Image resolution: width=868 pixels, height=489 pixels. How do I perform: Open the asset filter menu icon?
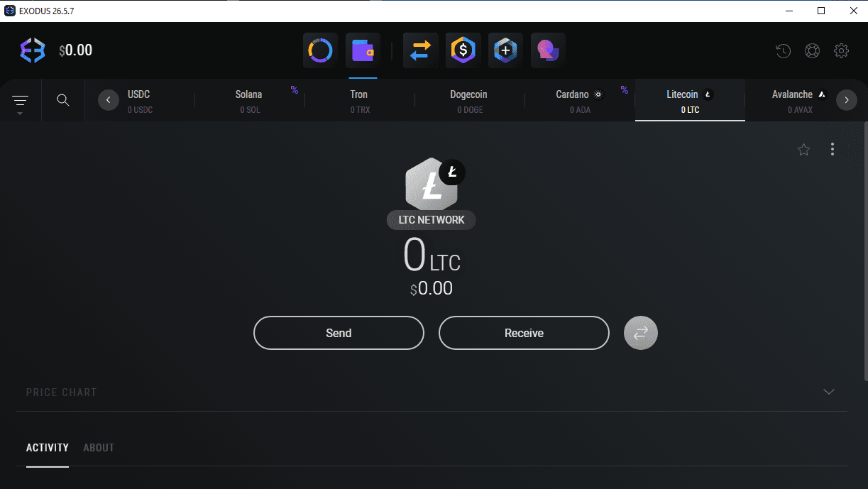(x=21, y=101)
